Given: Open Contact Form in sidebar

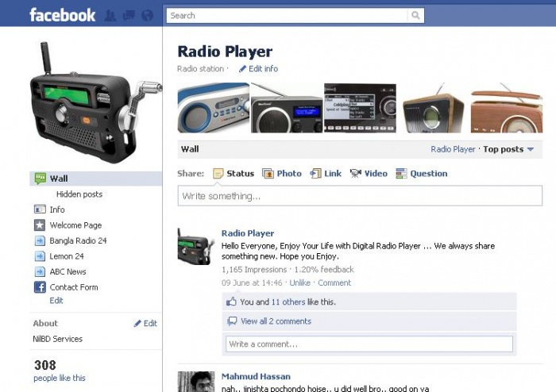Looking at the screenshot, I should pos(74,287).
